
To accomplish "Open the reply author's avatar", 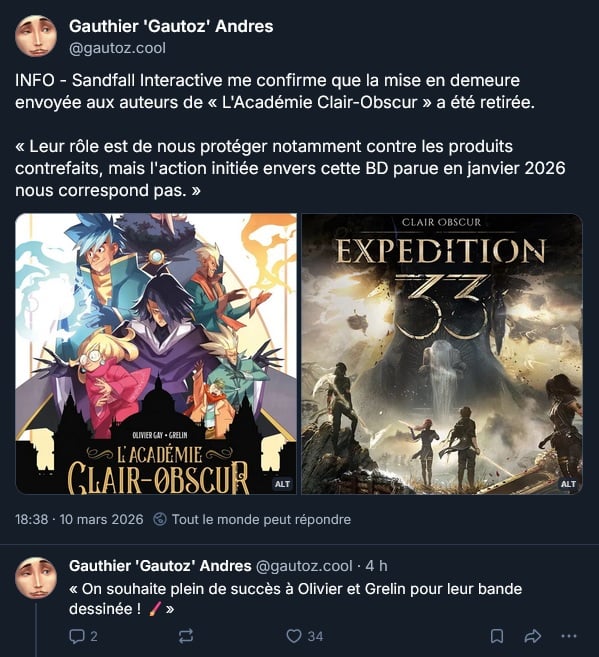I will (36, 578).
